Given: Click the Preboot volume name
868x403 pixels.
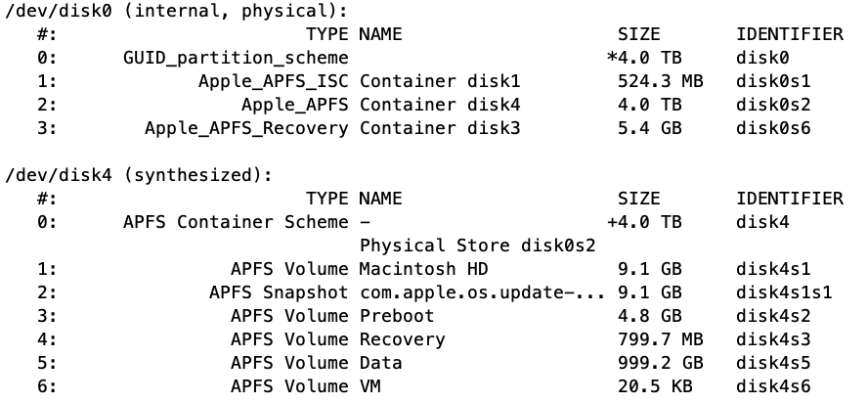Looking at the screenshot, I should (x=397, y=316).
